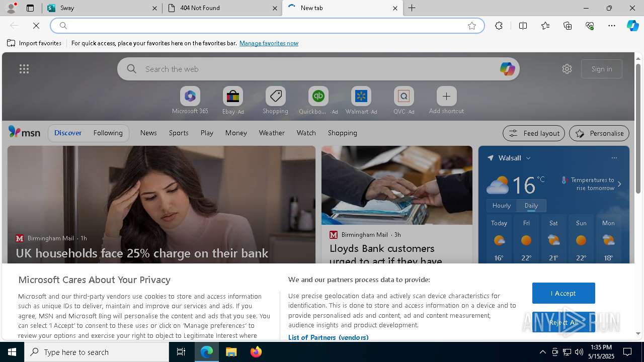644x362 pixels.
Task: Switch weather to Hourly view
Action: click(502, 206)
